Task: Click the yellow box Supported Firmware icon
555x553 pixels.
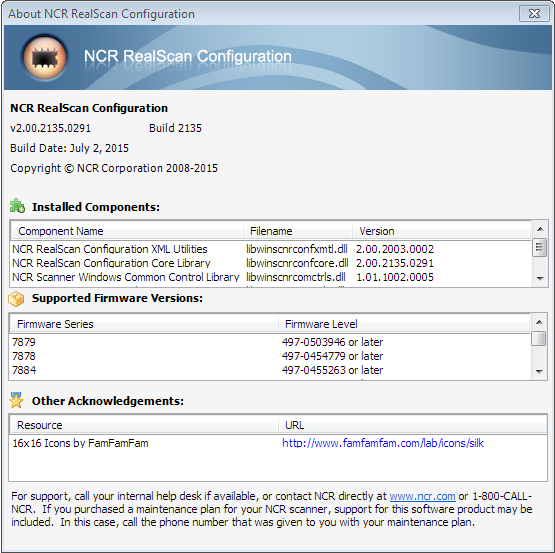Action: [16, 299]
